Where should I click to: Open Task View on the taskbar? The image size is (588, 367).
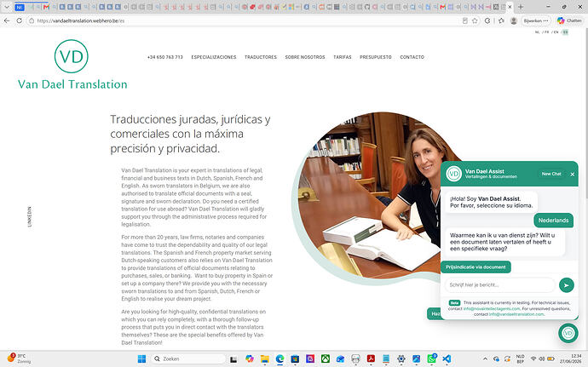pyautogui.click(x=233, y=359)
